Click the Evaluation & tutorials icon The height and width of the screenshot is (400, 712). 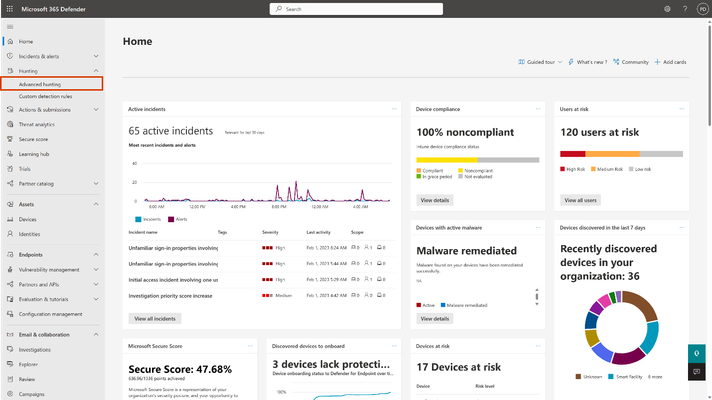click(10, 299)
